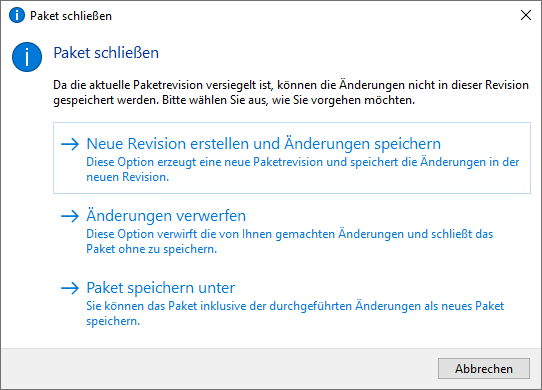The height and width of the screenshot is (390, 542).
Task: Click the gray footer area left of Abbrechen
Action: [x=218, y=369]
